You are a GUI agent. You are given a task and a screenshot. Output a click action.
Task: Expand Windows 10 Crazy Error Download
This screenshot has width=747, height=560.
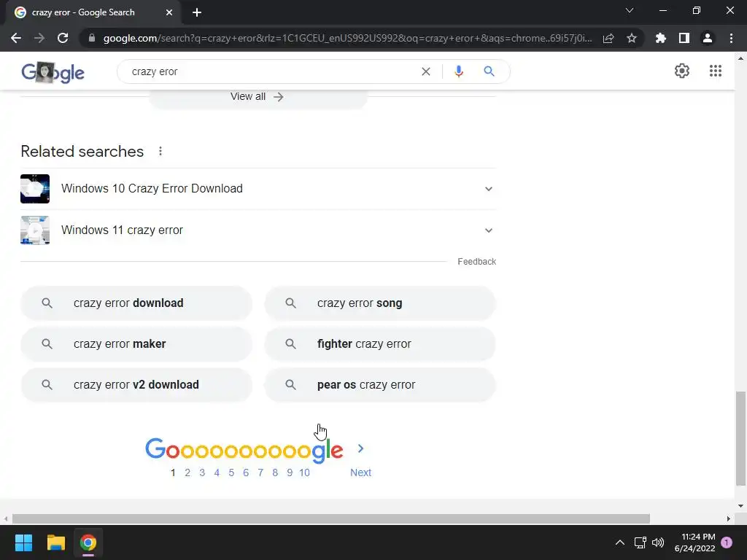(258, 189)
